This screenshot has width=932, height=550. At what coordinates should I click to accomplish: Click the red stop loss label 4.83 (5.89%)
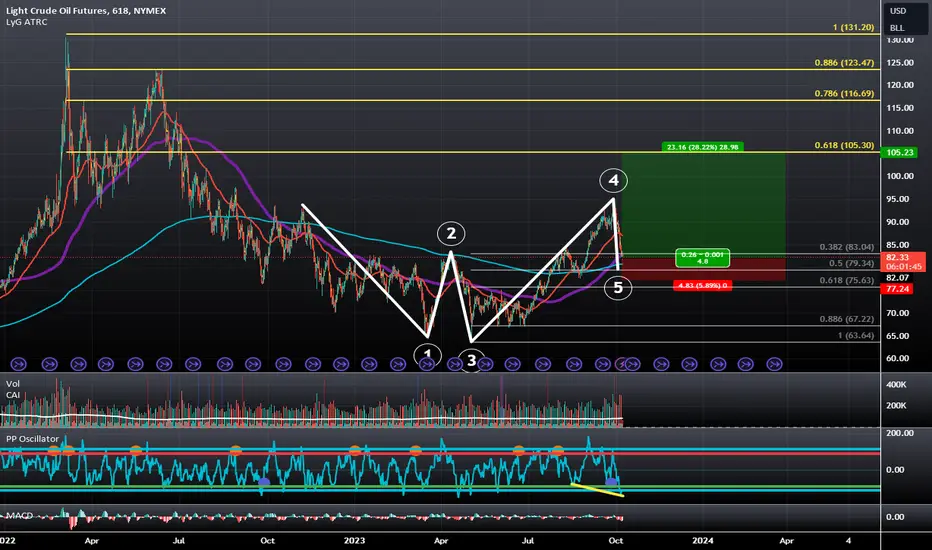point(703,285)
